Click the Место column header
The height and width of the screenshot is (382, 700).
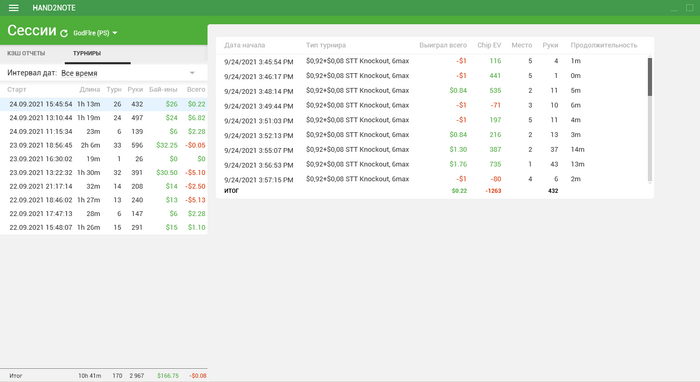tap(521, 45)
